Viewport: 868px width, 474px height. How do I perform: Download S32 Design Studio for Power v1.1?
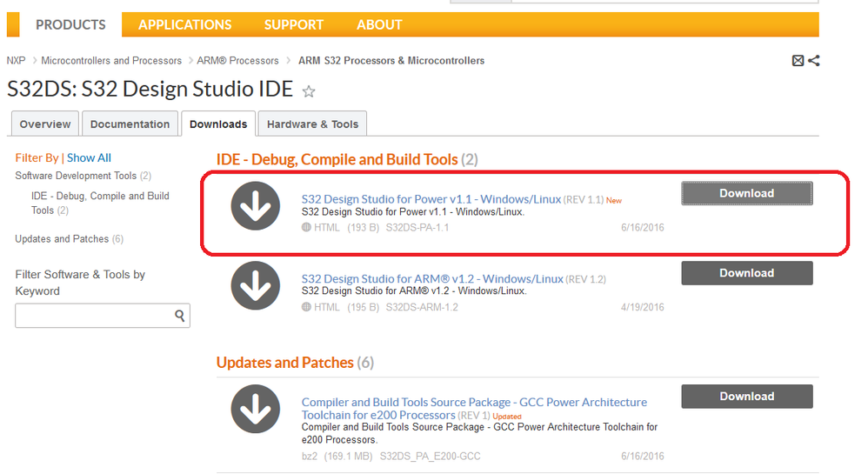(746, 193)
